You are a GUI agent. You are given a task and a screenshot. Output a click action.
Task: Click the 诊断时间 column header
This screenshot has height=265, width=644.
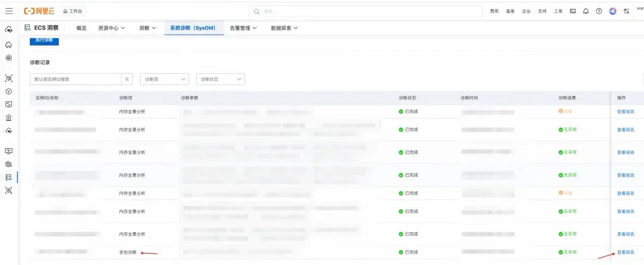469,98
